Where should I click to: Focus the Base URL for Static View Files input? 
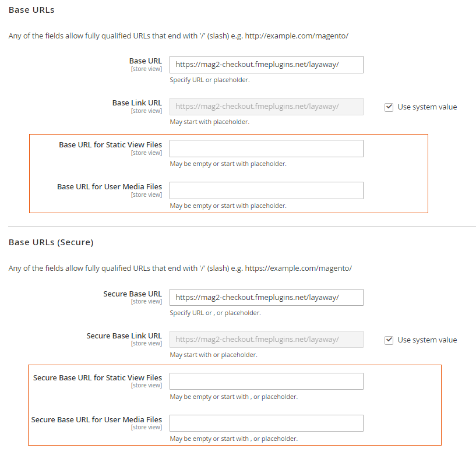click(266, 149)
